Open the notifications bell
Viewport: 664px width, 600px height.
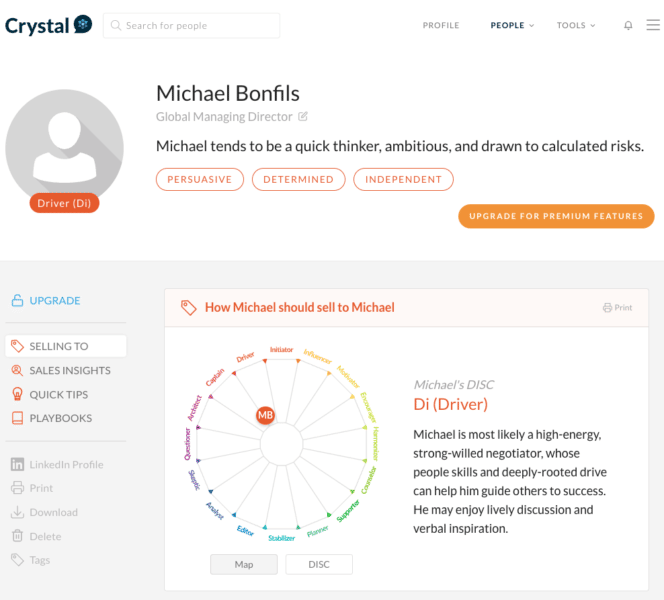[628, 25]
